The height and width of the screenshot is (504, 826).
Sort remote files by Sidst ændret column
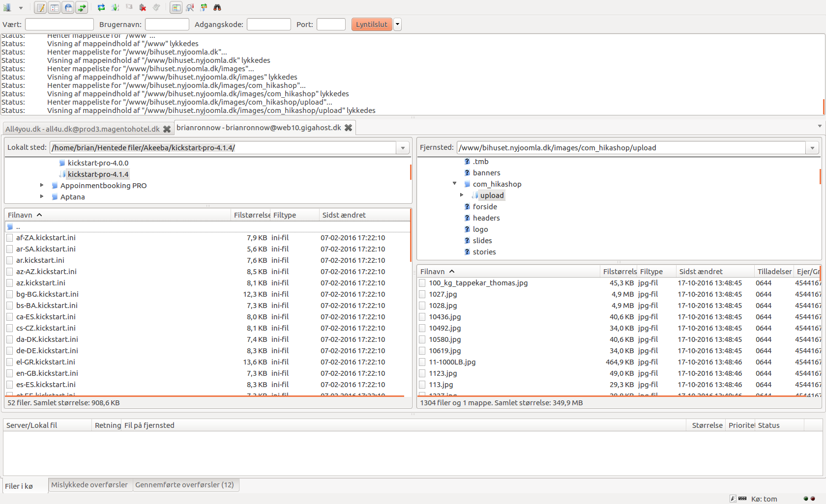[x=701, y=272]
